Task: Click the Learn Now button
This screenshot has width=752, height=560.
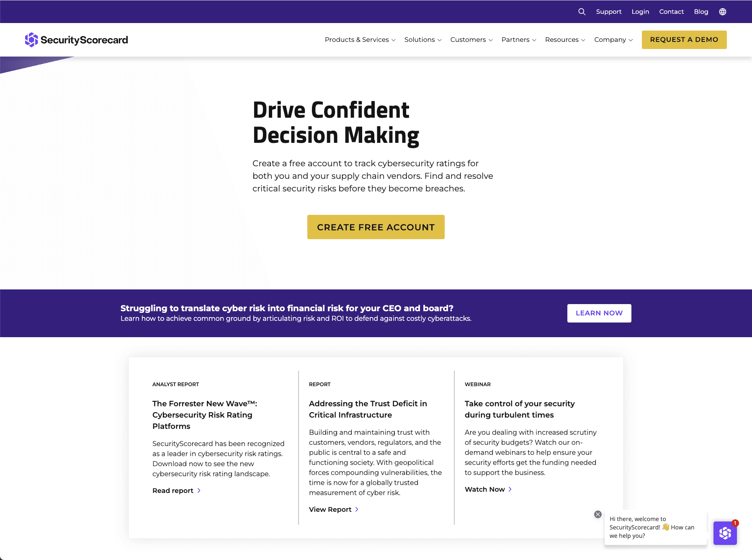Action: (599, 313)
